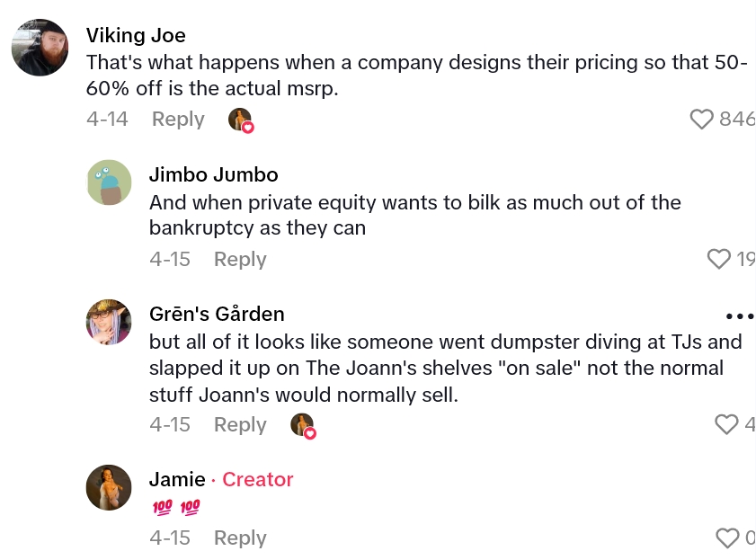Open the Viking Joe username link
The width and height of the screenshot is (756, 560).
tap(138, 35)
